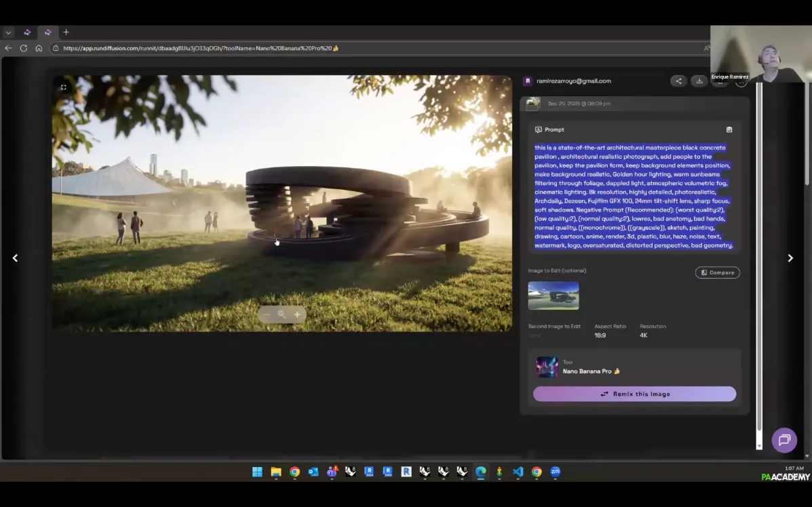The image size is (812, 507).
Task: Zoom in with the plus icon
Action: click(x=297, y=315)
